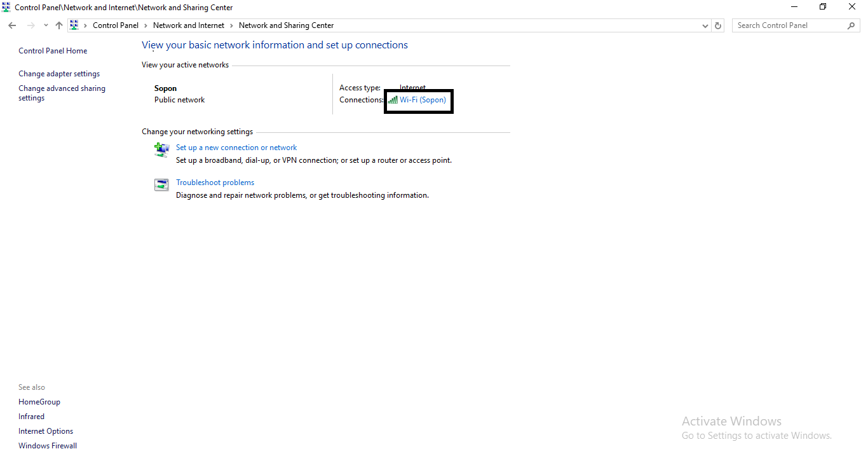Click the Access type label
868x463 pixels.
(360, 88)
